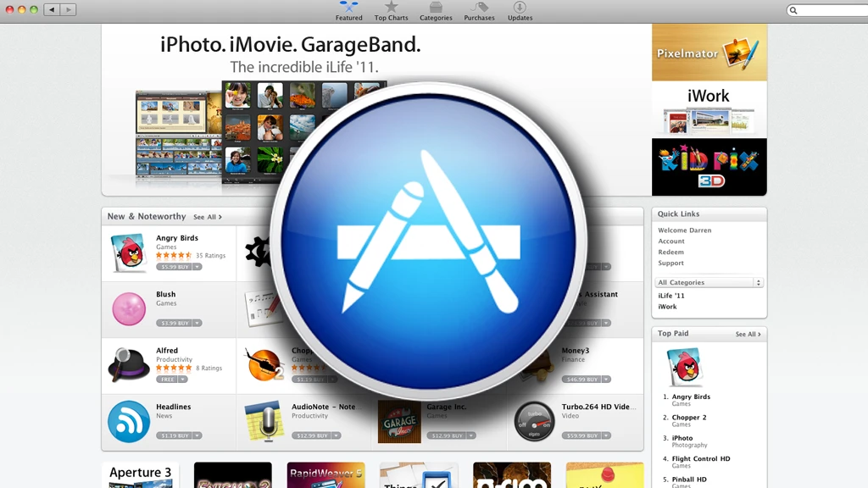Screen dimensions: 868x488
Task: Open the iLife '11 quick link
Action: click(671, 296)
